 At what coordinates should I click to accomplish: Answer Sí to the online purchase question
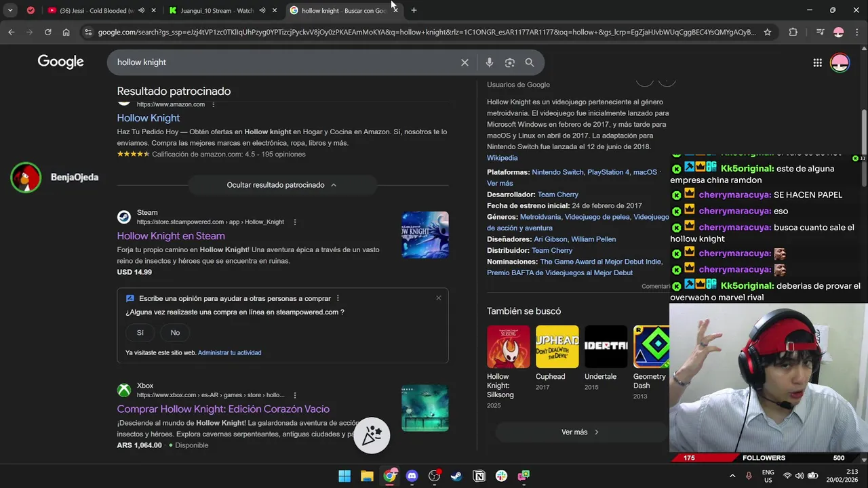click(140, 333)
